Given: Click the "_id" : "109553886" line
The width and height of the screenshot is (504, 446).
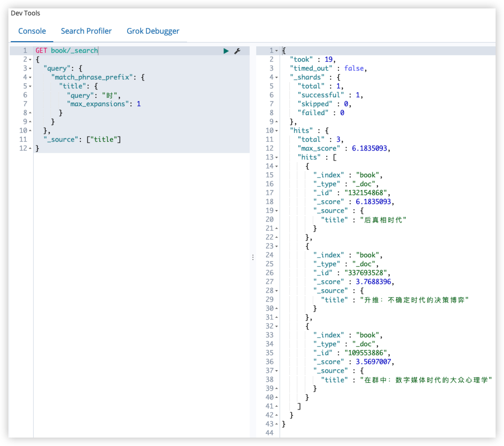Looking at the screenshot, I should pos(352,353).
